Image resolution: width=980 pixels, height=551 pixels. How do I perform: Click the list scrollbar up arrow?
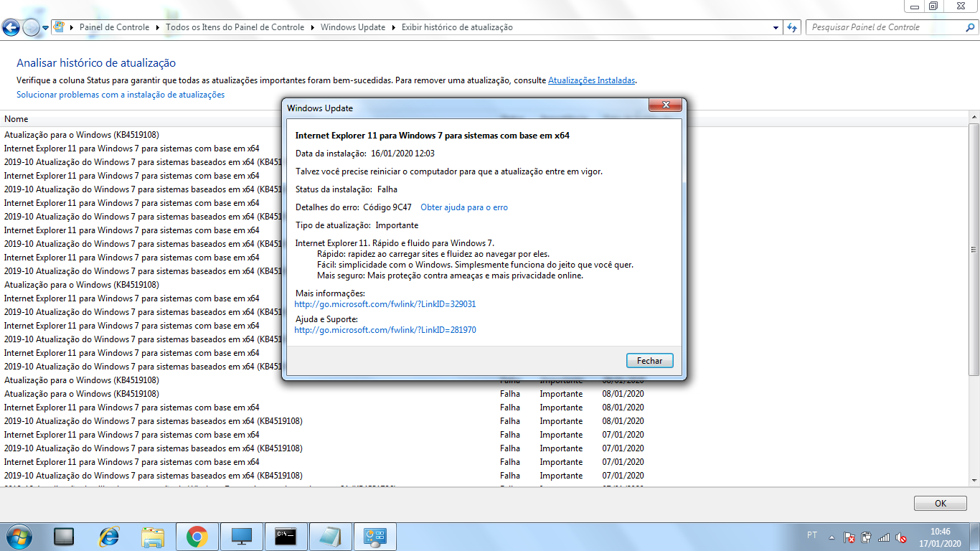[x=974, y=118]
